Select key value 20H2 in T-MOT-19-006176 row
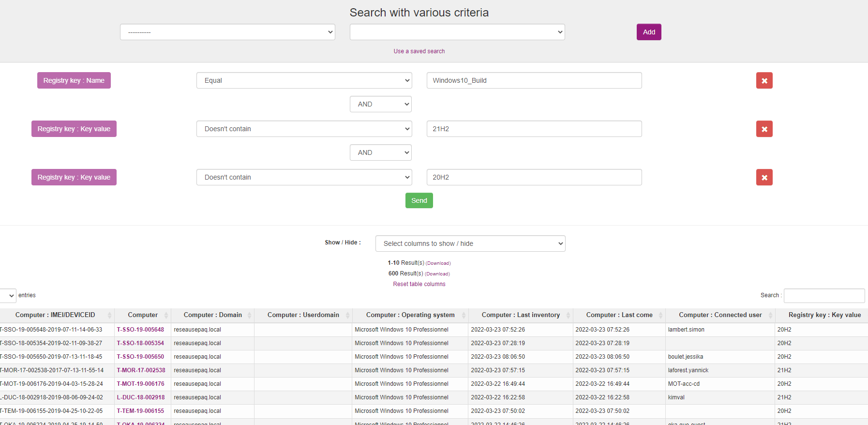Viewport: 868px width, 425px height. pos(821,384)
